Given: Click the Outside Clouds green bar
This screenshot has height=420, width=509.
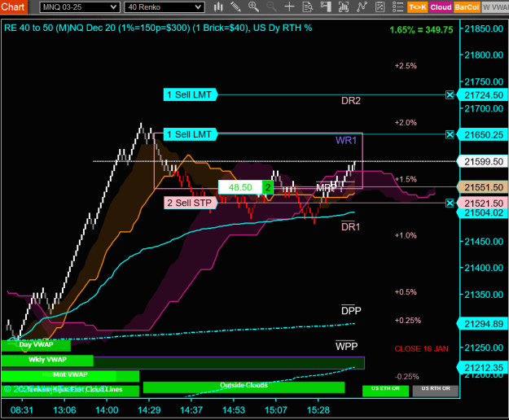Looking at the screenshot, I should pyautogui.click(x=244, y=387).
